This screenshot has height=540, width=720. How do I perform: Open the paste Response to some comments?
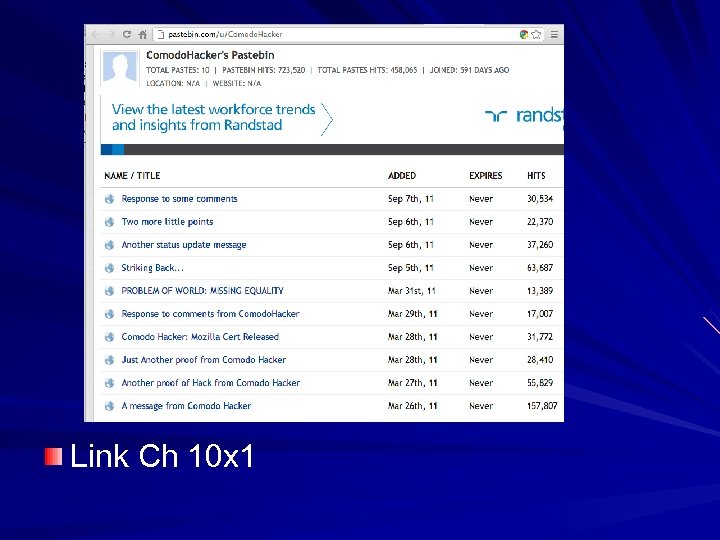[x=180, y=199]
